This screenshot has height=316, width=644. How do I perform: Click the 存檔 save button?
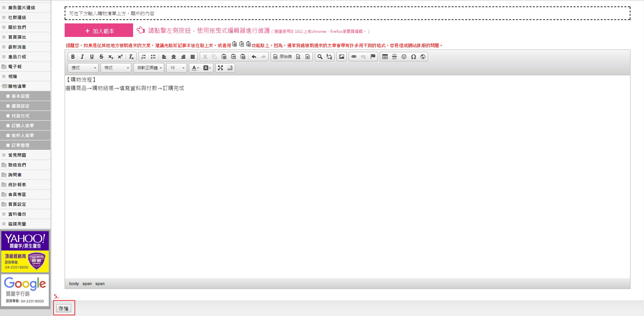pos(64,308)
